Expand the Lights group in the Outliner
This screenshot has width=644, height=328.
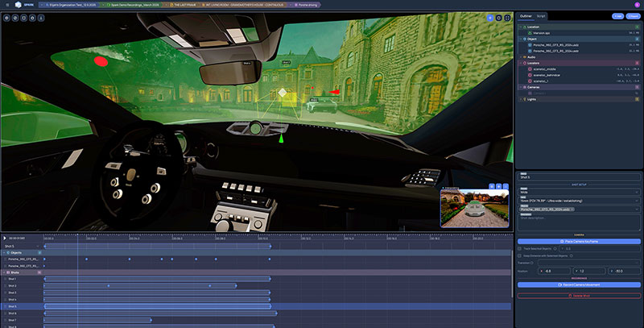click(x=520, y=99)
